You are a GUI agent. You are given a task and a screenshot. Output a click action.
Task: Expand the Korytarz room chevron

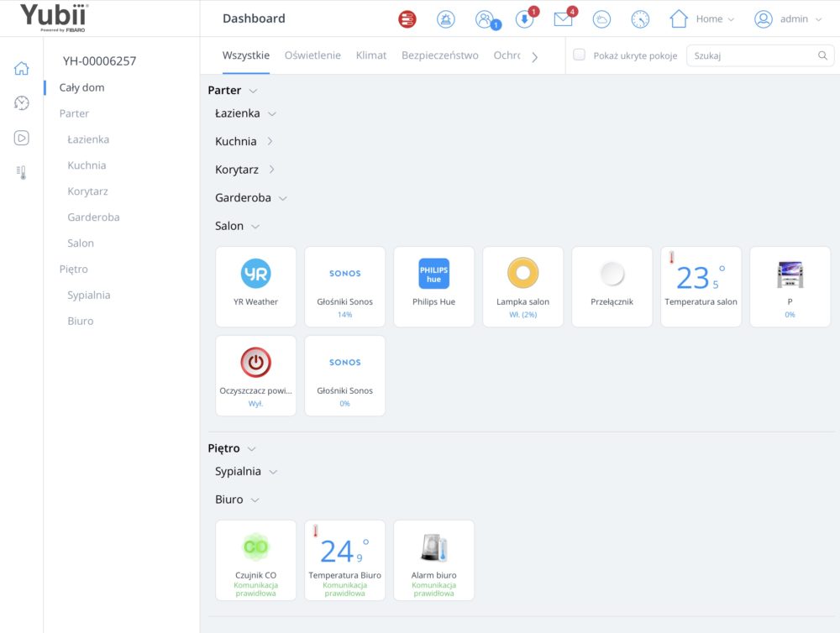click(x=271, y=170)
